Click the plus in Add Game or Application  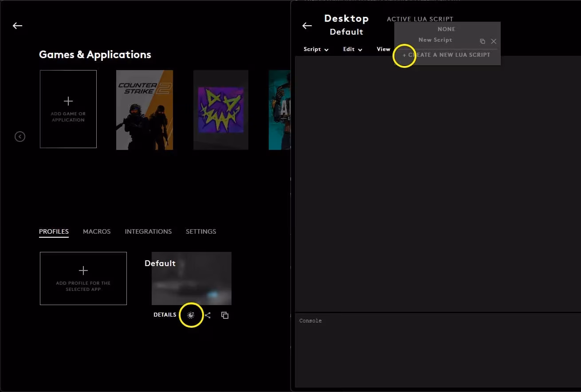68,101
